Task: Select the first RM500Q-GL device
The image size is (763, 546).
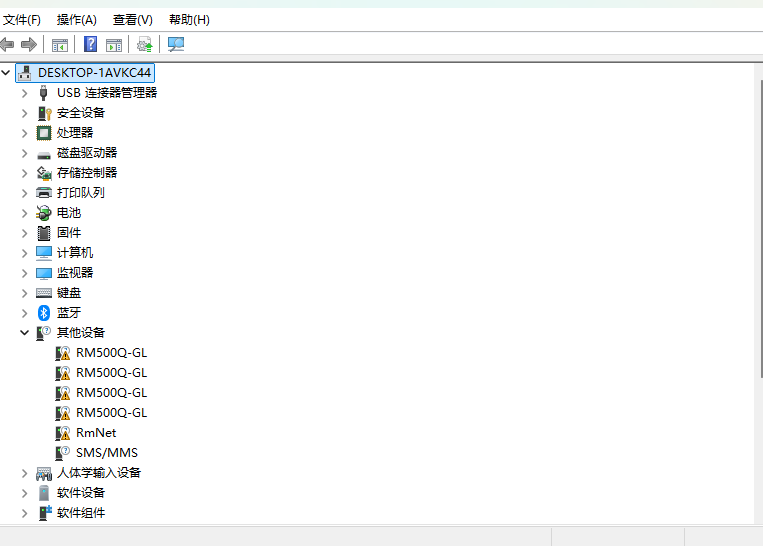Action: click(x=111, y=353)
